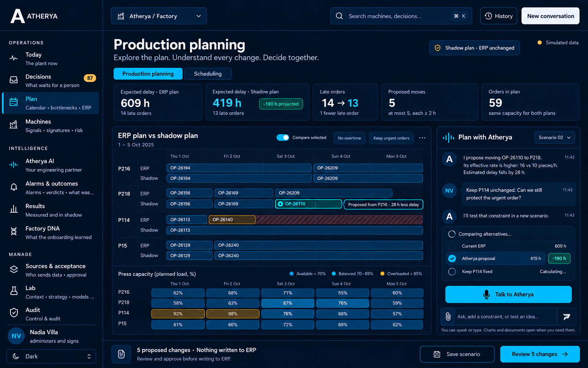Open the Decisions inbox icon
The image size is (588, 368).
[x=14, y=80]
